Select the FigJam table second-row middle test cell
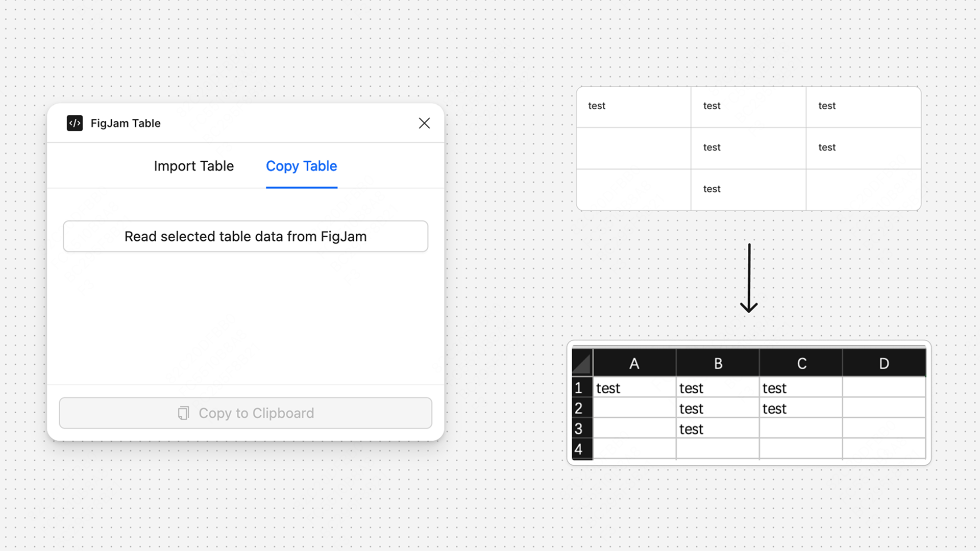Viewport: 980px width, 551px height. (749, 148)
